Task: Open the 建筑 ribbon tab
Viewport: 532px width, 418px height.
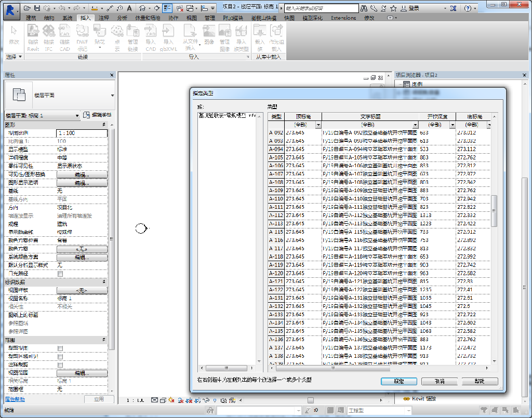Action: click(x=31, y=18)
